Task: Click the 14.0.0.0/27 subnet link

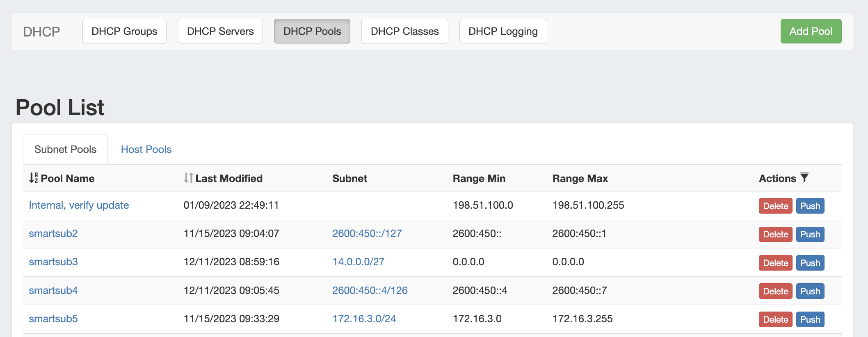Action: click(x=358, y=262)
